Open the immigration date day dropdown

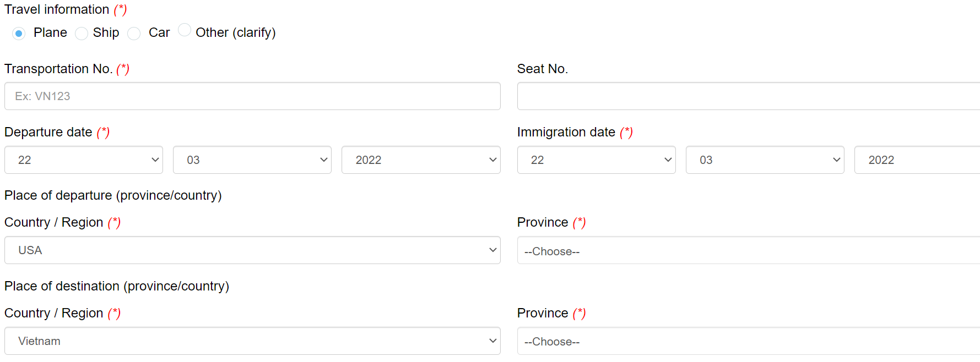pos(596,160)
